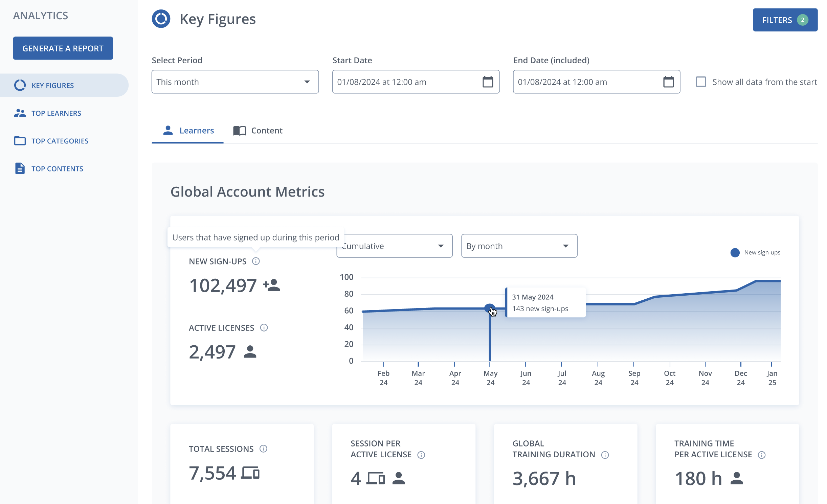Switch to the Content tab
The image size is (827, 504).
(x=258, y=131)
